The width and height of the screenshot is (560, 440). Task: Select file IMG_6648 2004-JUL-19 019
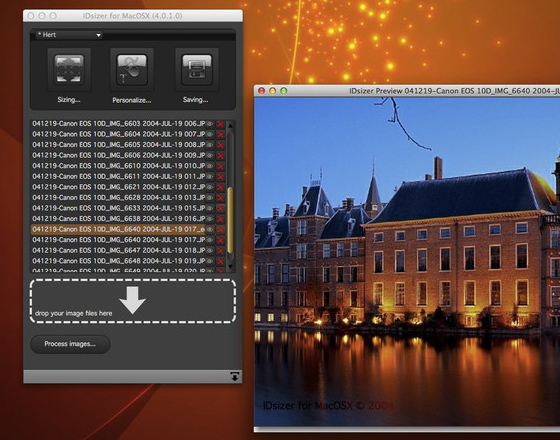coord(119,261)
